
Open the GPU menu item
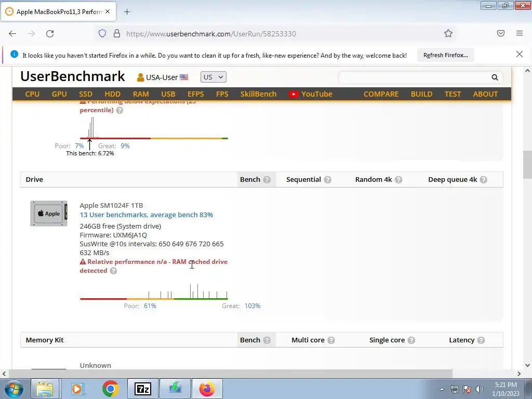[59, 94]
